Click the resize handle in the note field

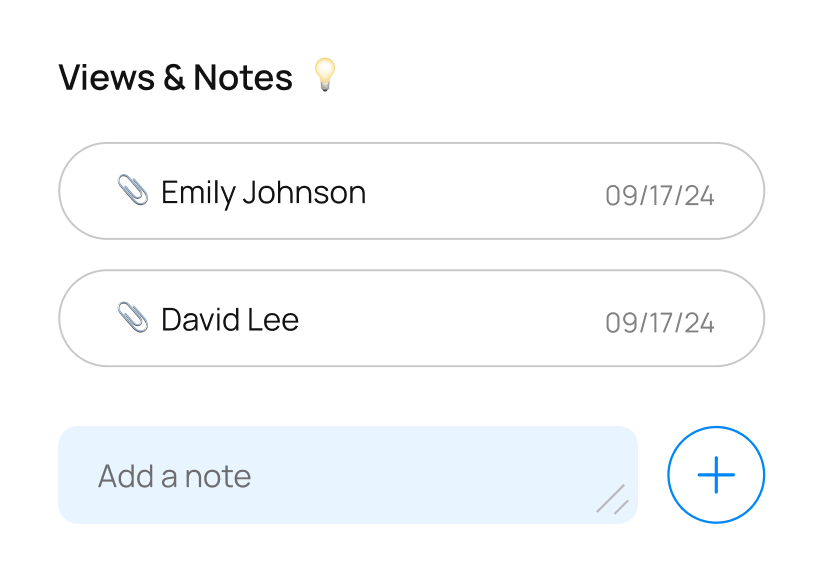tap(612, 499)
